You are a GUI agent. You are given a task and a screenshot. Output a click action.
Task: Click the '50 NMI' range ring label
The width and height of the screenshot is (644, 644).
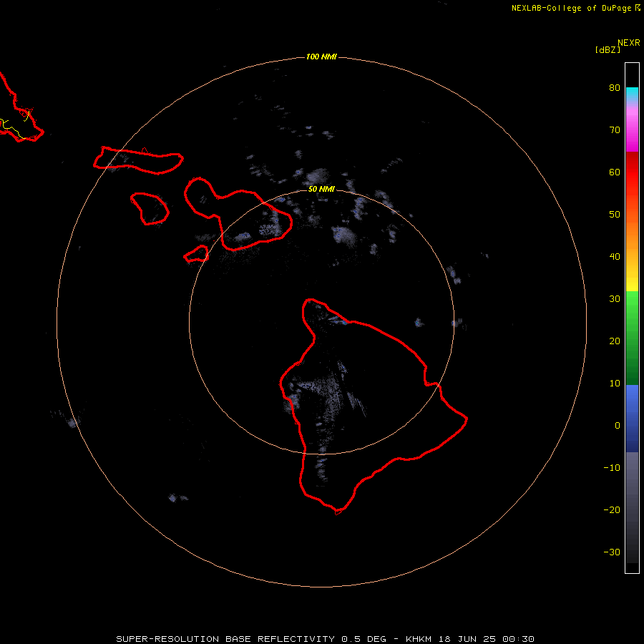[321, 189]
